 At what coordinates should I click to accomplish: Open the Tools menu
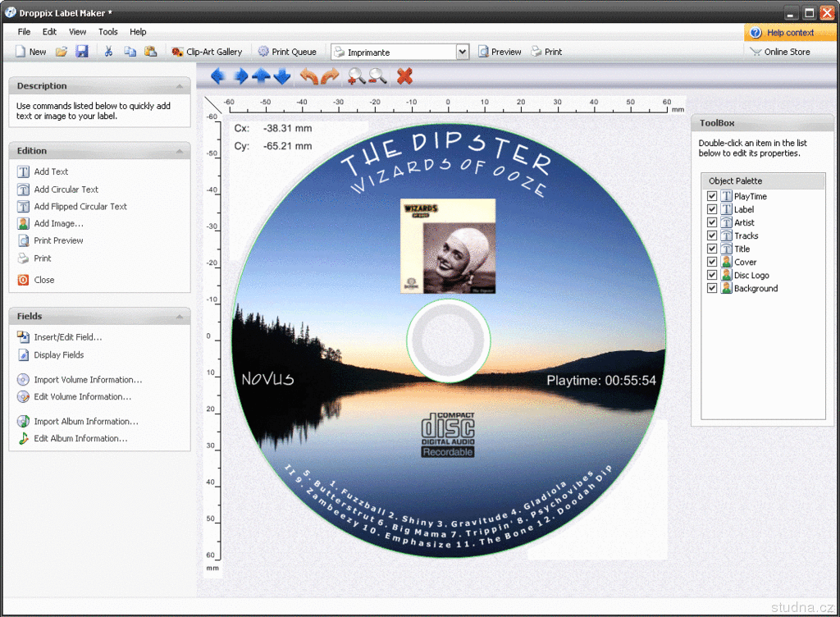point(108,32)
